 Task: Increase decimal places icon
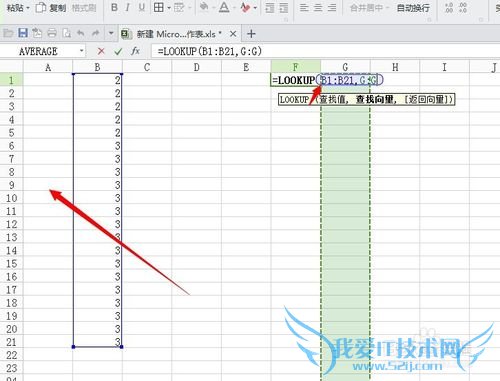click(449, 8)
